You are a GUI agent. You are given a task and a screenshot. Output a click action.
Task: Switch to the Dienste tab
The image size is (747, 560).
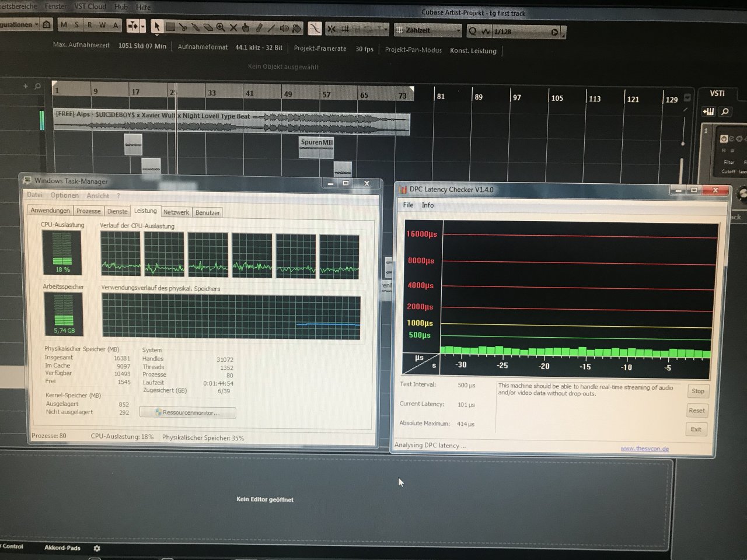117,211
